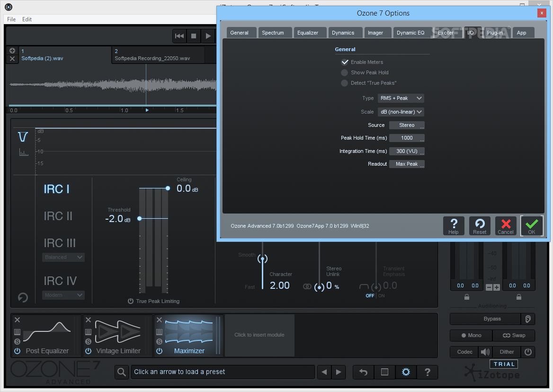Toggle Dither power button

click(x=528, y=352)
